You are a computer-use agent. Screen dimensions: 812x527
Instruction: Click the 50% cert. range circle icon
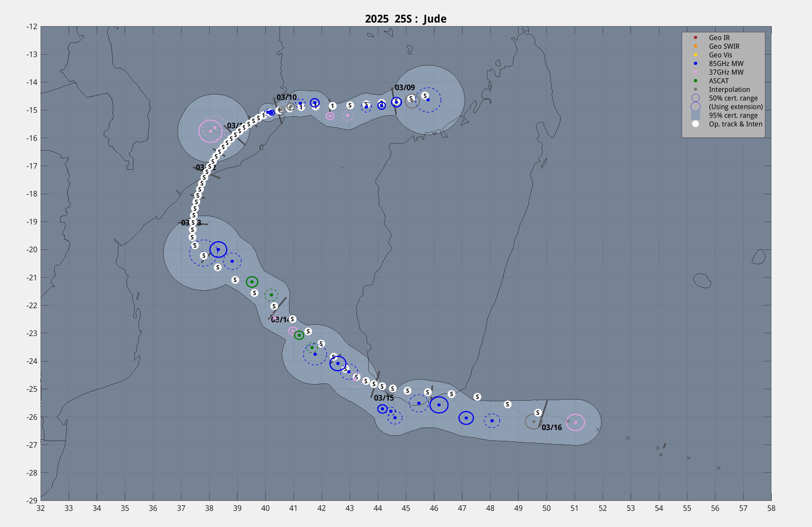(x=695, y=98)
